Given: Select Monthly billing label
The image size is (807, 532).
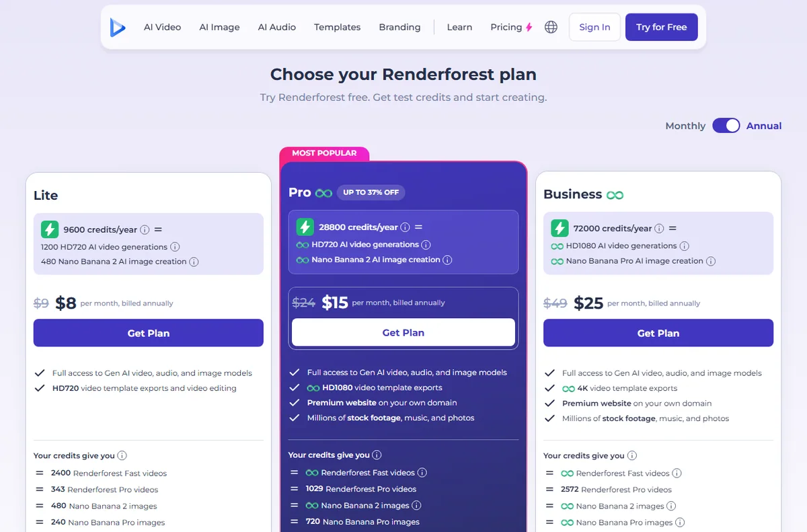Looking at the screenshot, I should point(685,126).
